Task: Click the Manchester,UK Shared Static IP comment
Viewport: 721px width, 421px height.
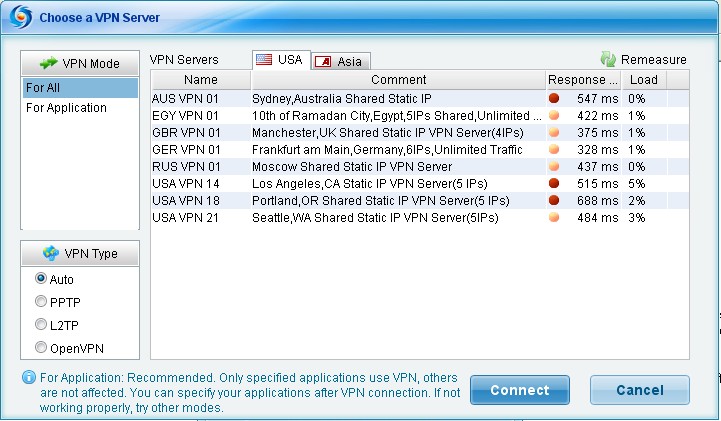Action: point(388,132)
